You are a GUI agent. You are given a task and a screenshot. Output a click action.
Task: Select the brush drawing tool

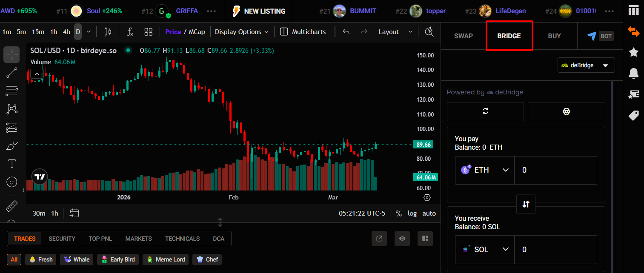12,145
